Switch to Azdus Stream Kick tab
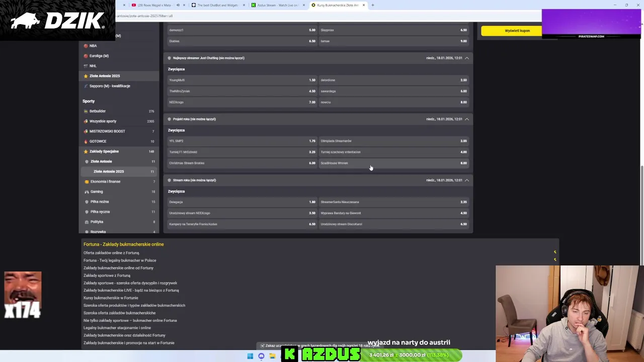 (278, 5)
